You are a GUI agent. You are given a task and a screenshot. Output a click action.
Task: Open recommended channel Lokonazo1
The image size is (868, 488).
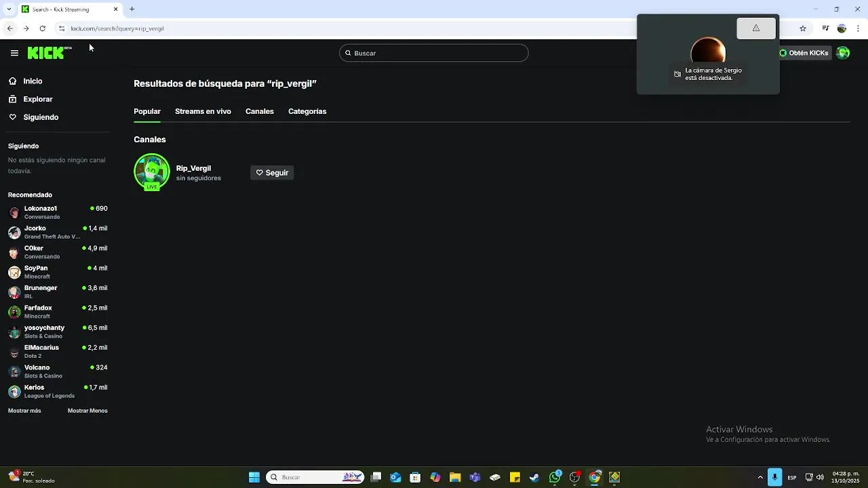point(58,212)
